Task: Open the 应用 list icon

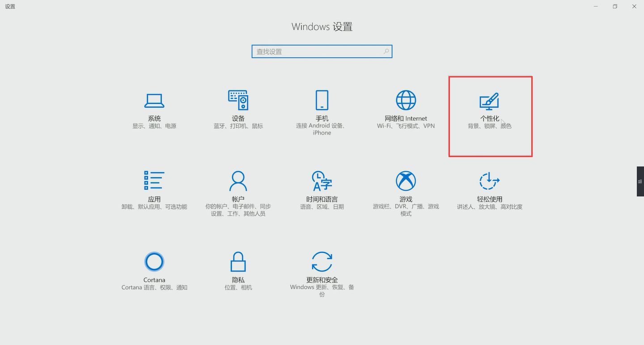Action: click(154, 181)
